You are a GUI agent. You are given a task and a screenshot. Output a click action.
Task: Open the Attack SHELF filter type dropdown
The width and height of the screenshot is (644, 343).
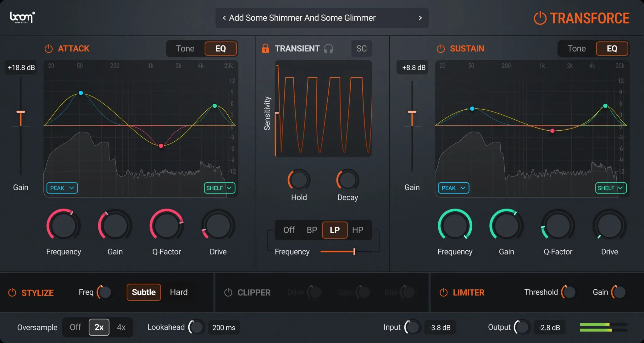click(x=219, y=188)
